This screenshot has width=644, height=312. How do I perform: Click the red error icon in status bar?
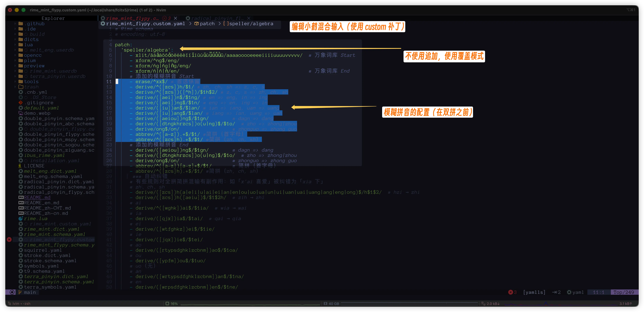tap(511, 292)
